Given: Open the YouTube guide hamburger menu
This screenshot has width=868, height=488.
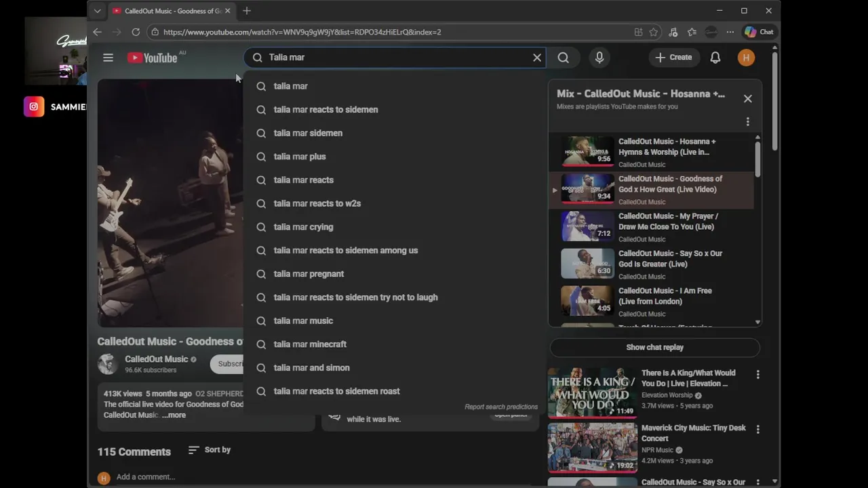Looking at the screenshot, I should click(108, 58).
